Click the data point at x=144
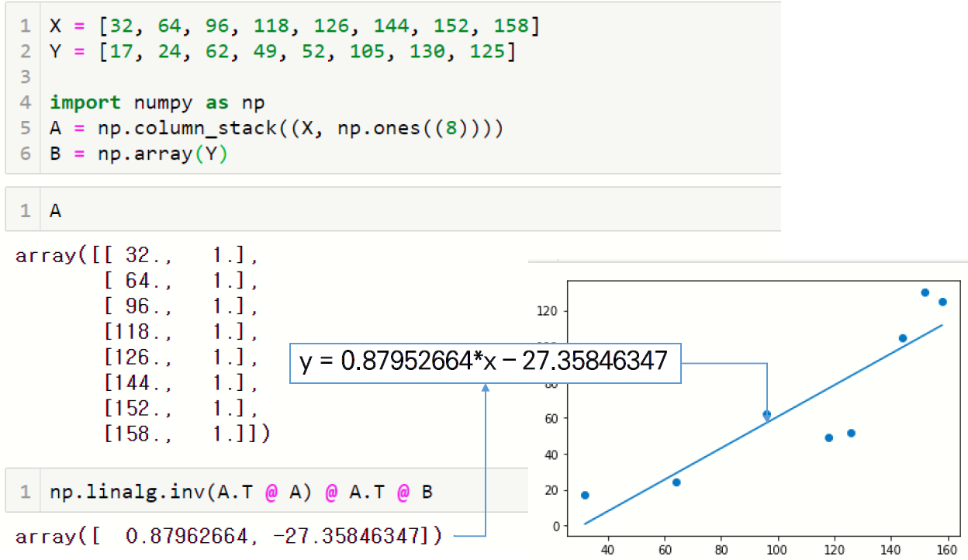968x560 pixels. point(902,337)
